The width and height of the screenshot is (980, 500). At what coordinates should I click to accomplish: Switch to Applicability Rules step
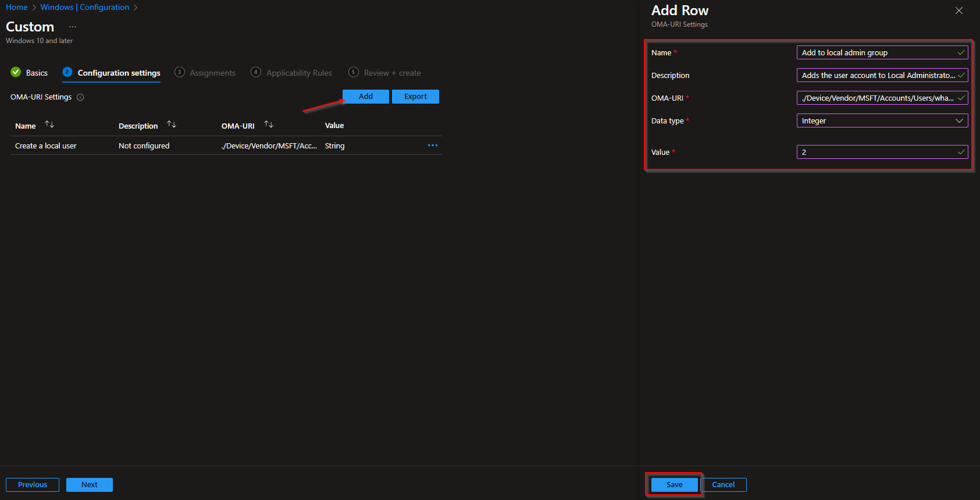pos(298,73)
